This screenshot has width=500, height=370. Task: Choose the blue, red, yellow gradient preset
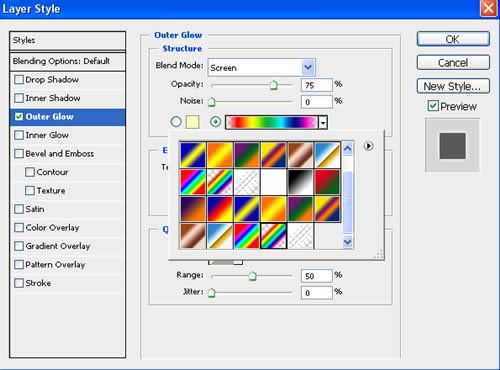[220, 209]
